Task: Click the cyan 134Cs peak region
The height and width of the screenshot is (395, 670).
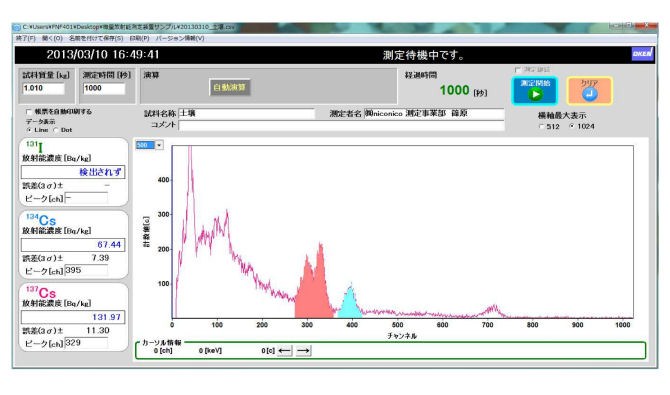Action: (x=350, y=304)
